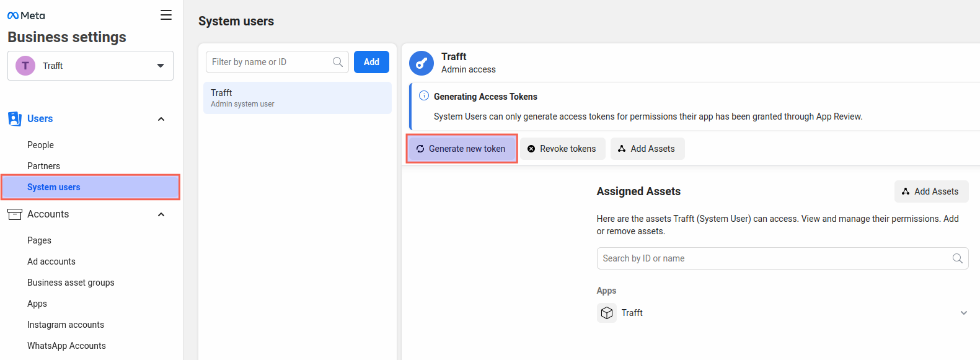Click the Trafft app cube icon

[607, 313]
